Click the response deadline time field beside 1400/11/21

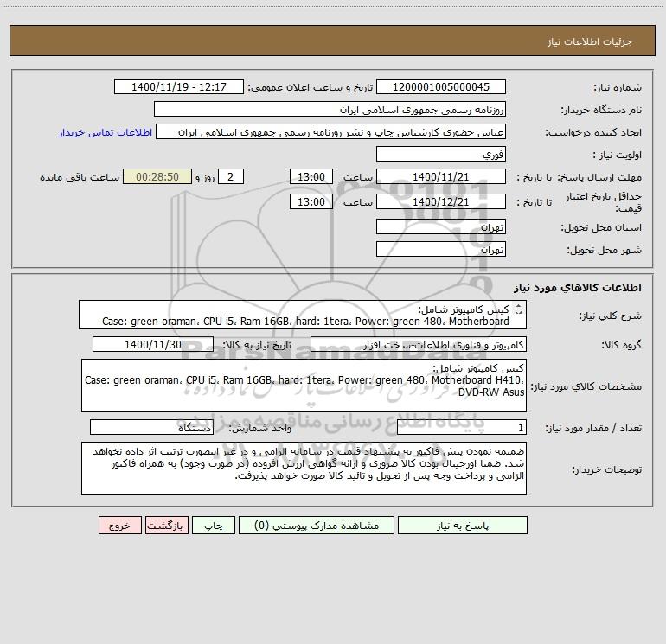click(311, 176)
